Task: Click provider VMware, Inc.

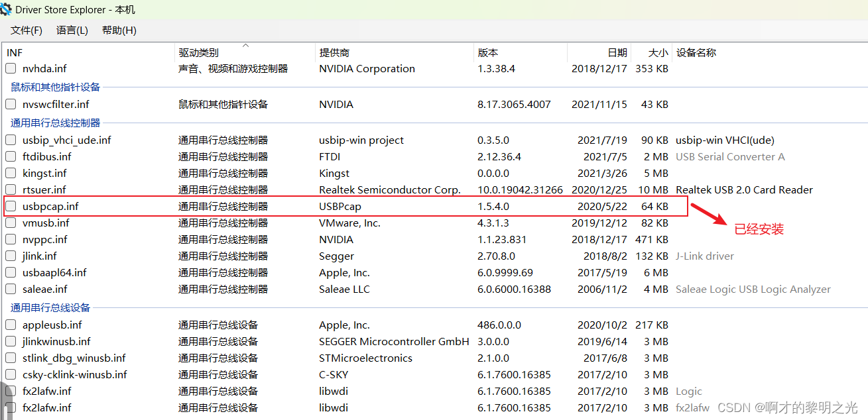Action: [349, 223]
